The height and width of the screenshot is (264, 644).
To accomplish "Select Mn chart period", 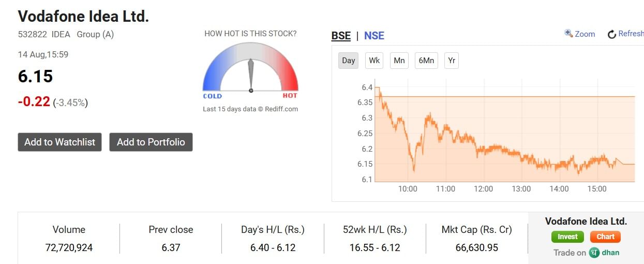I will tap(399, 61).
